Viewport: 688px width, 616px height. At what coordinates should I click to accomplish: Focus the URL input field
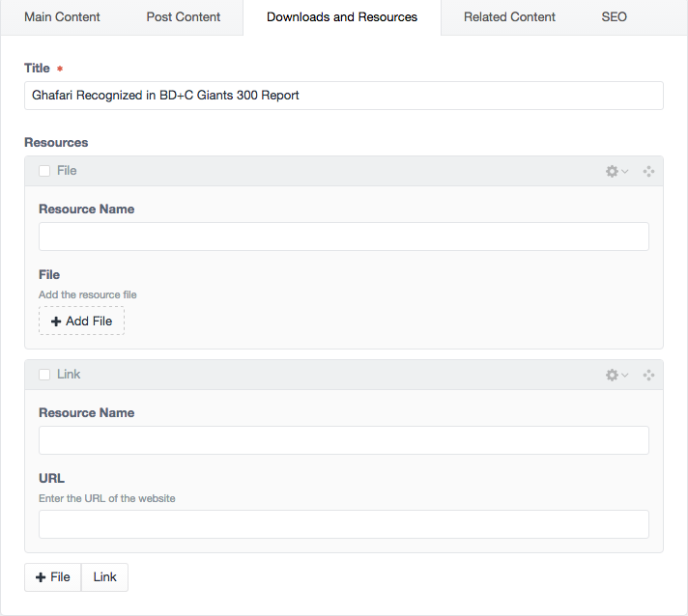coord(344,524)
